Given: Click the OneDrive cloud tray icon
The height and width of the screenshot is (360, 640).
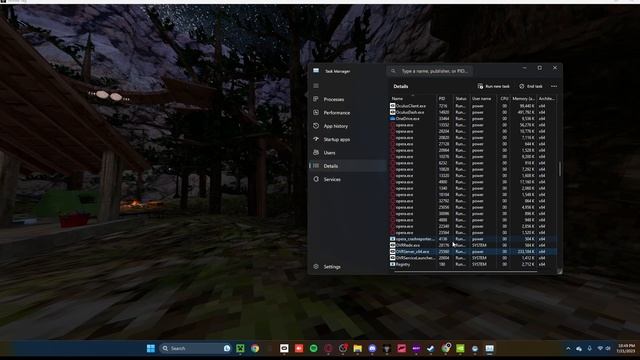Looking at the screenshot, I should pos(579,348).
